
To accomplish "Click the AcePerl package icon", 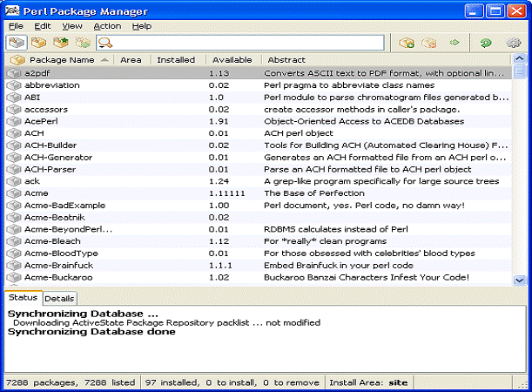I will 14,121.
